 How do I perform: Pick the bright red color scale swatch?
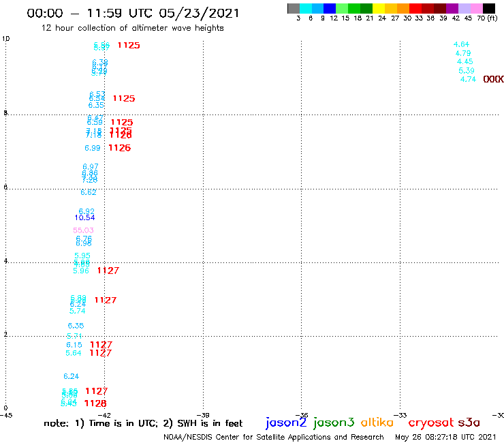(x=415, y=8)
